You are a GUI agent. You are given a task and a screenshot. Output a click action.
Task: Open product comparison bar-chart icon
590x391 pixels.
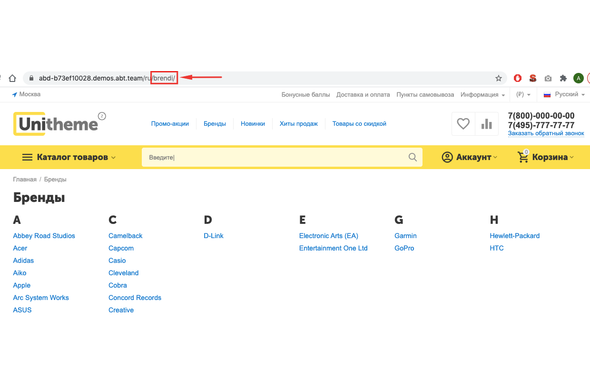[x=487, y=123]
